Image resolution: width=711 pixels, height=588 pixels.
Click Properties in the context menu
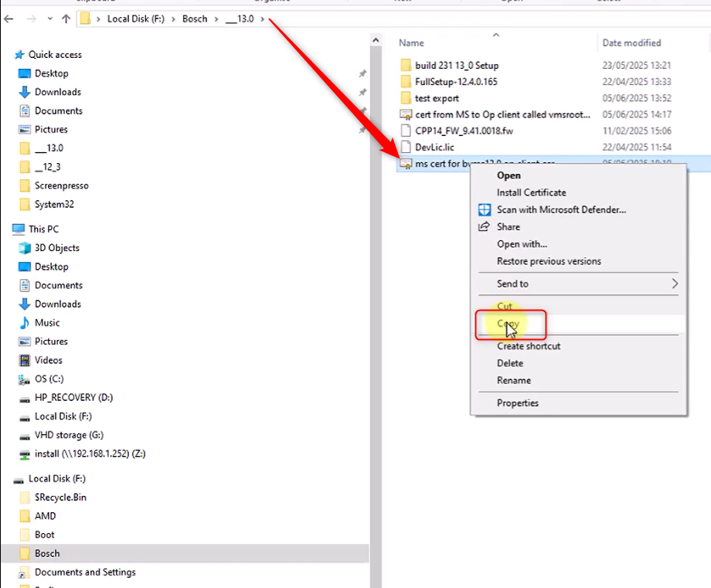pos(517,403)
